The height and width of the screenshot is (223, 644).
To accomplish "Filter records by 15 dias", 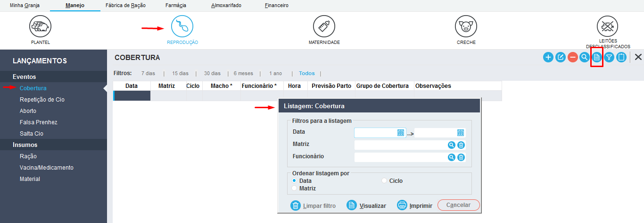I will click(x=180, y=74).
